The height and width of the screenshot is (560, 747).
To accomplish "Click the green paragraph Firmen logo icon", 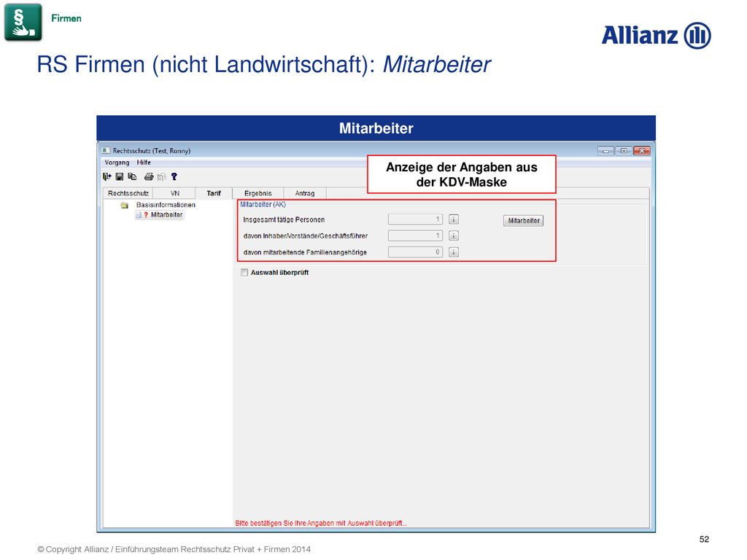I will click(x=23, y=23).
